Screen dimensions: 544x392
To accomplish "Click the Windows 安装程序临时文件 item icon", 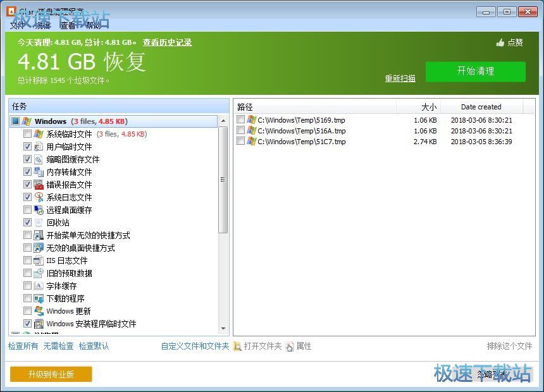I will point(39,324).
